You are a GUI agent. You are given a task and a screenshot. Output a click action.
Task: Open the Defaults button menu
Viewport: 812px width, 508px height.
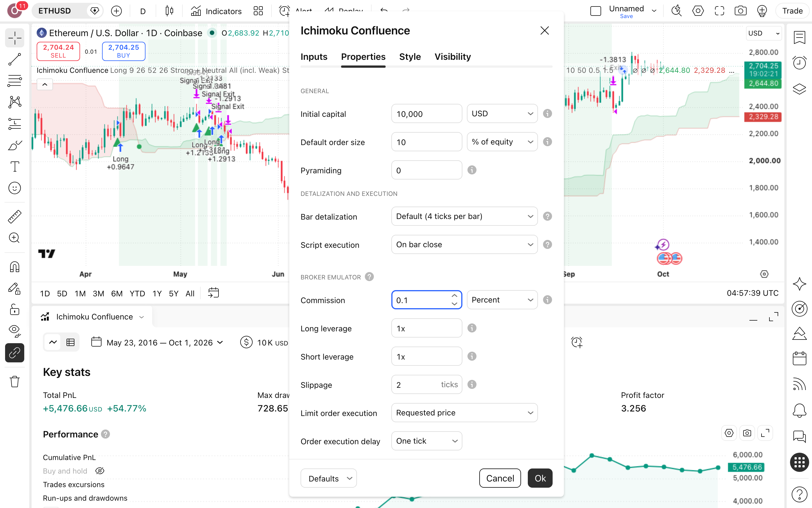(x=328, y=478)
